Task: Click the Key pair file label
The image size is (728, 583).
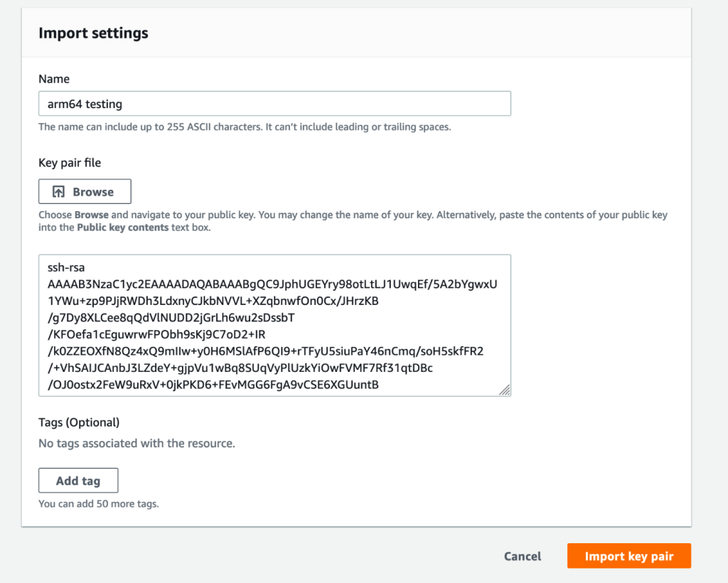Action: click(x=70, y=163)
